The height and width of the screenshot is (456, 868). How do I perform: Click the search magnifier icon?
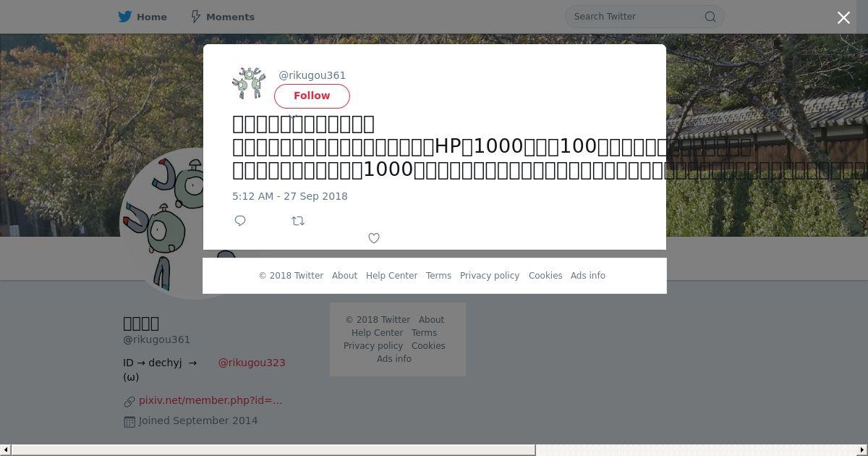point(710,17)
